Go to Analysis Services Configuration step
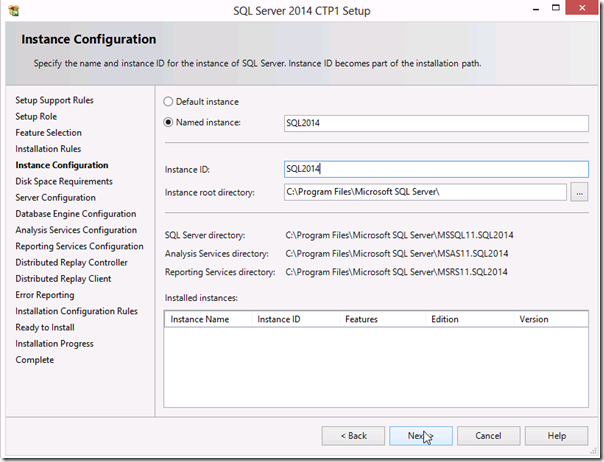Image resolution: width=604 pixels, height=462 pixels. (x=76, y=230)
